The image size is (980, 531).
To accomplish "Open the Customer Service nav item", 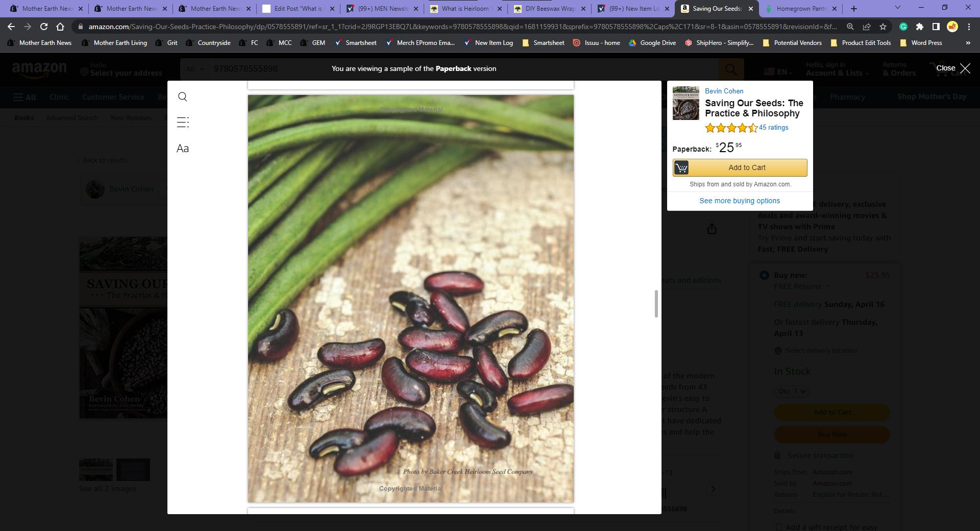I will [x=113, y=97].
